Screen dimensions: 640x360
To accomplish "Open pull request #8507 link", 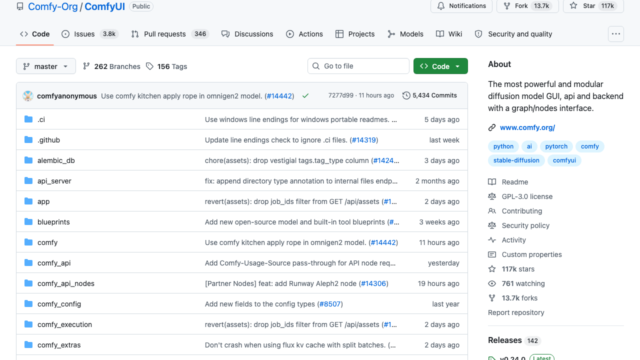I will pos(330,304).
